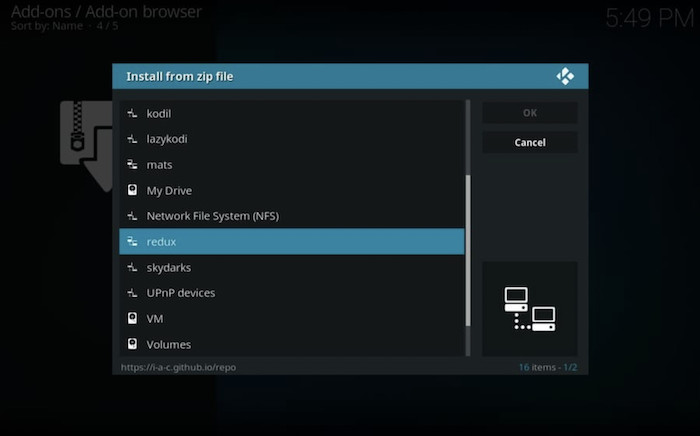
Task: Click the Add-ons / Add-on browser heading
Action: 106,12
